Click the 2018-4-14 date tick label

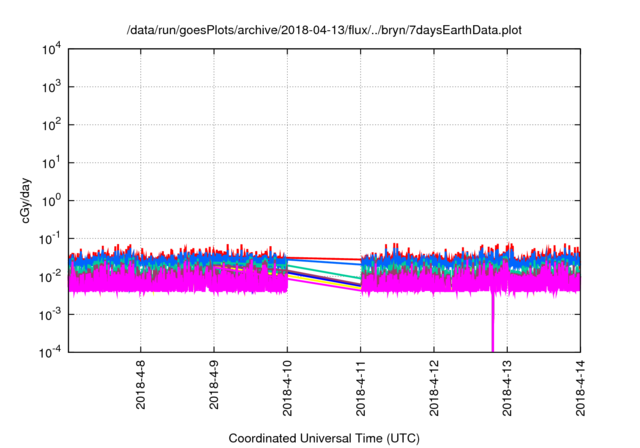(x=580, y=388)
